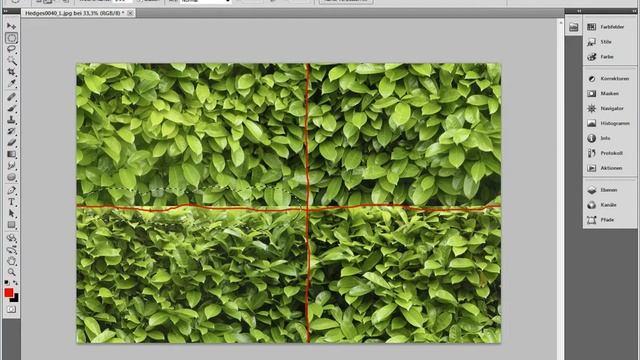Select the Dodge/Sponge tool
This screenshot has width=640, height=360.
[x=11, y=177]
